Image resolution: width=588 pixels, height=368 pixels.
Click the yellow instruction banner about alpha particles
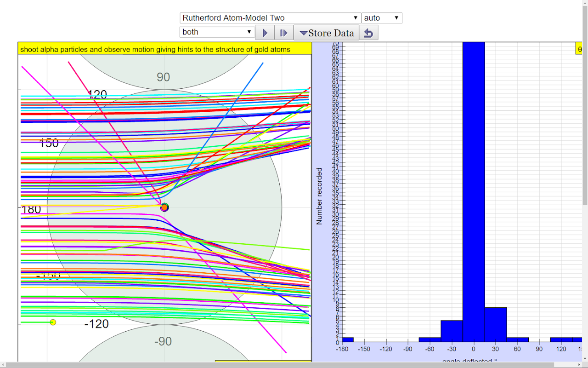(164, 49)
